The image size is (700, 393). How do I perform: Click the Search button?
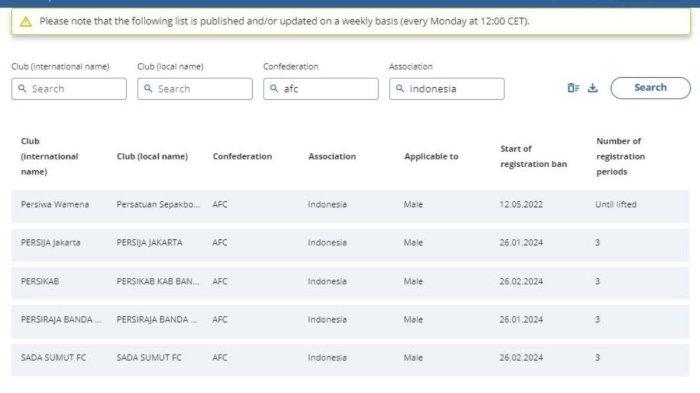(650, 88)
